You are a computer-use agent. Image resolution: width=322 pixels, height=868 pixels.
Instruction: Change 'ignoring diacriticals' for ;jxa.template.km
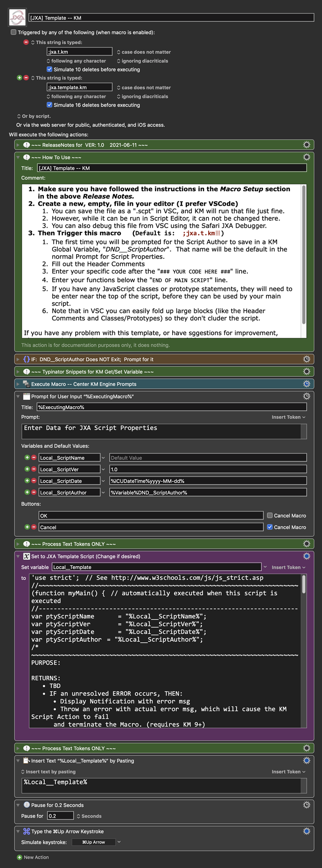coord(142,97)
